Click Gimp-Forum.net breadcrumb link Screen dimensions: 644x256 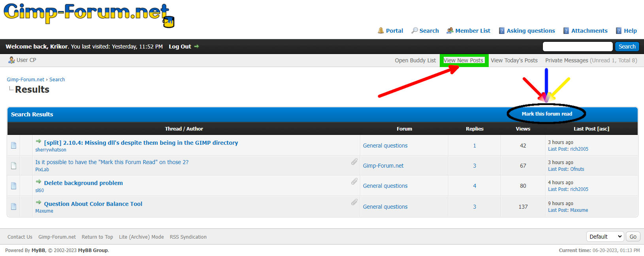coord(25,79)
